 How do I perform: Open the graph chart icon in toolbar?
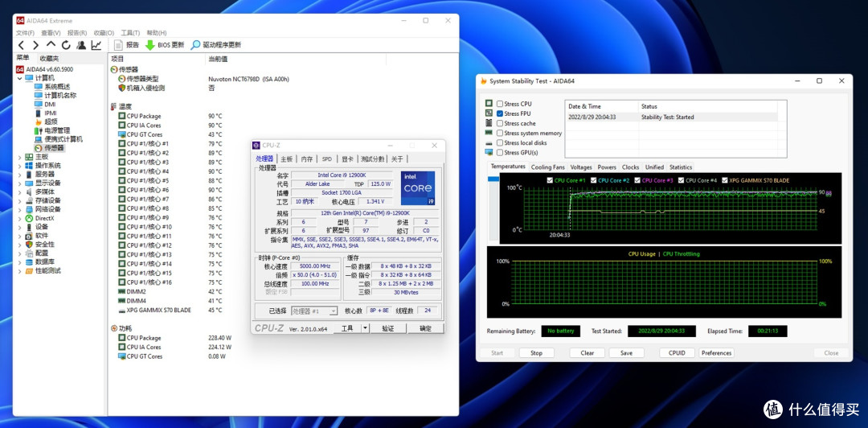96,45
